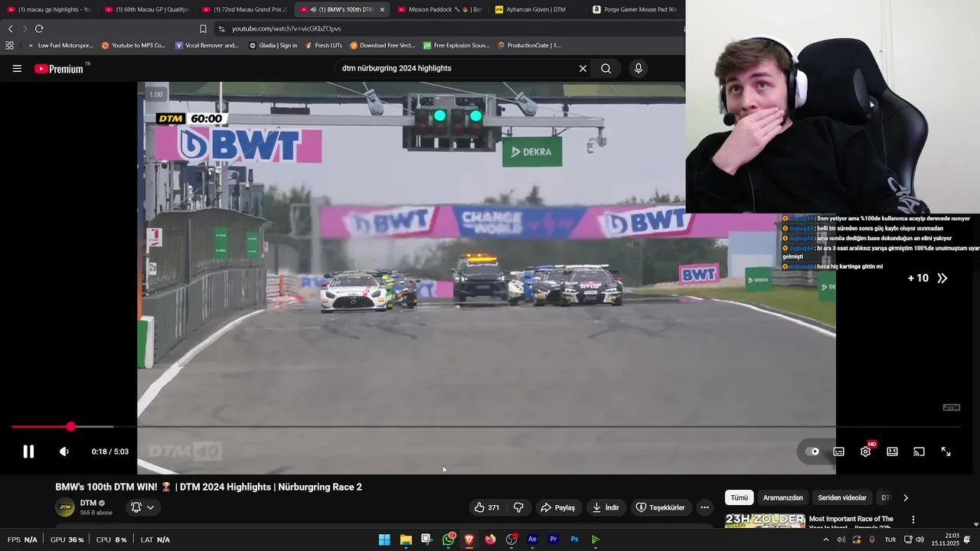This screenshot has height=551, width=980.
Task: Open Photoshop from the taskbar
Action: (574, 540)
